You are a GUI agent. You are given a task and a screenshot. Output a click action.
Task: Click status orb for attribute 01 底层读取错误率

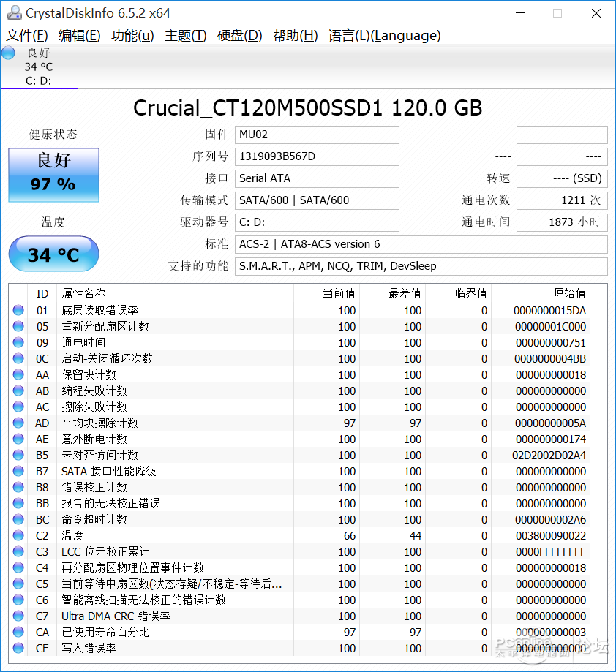click(x=18, y=310)
